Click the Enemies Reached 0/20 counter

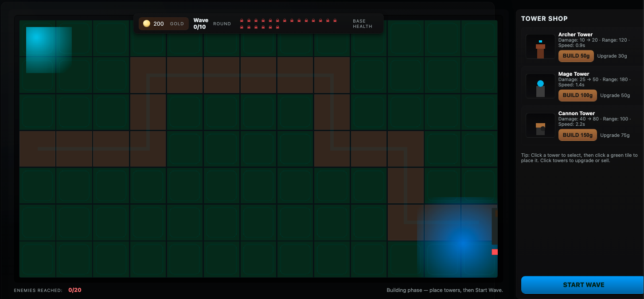coord(74,290)
